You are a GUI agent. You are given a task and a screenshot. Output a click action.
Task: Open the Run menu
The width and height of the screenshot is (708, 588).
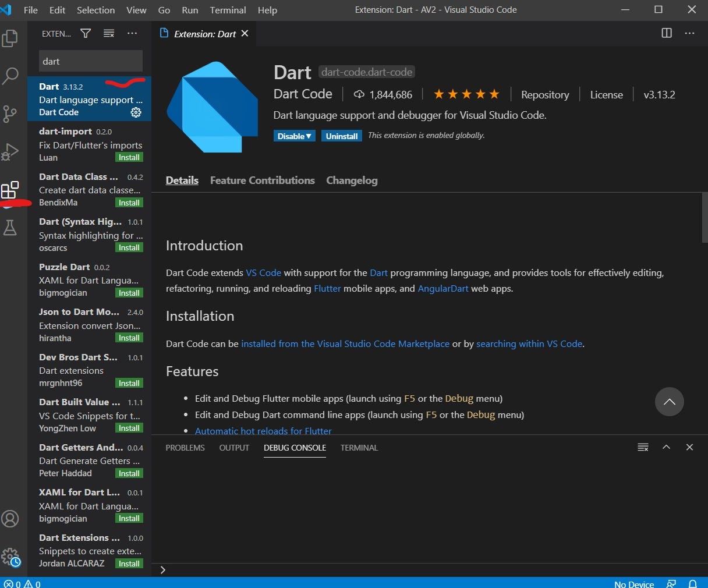[190, 10]
